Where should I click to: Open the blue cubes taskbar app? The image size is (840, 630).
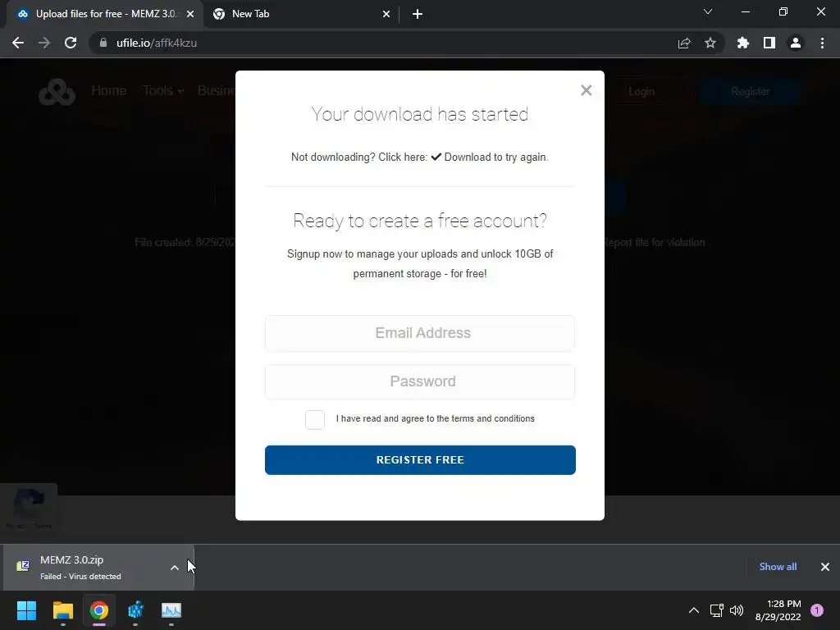[x=135, y=610]
